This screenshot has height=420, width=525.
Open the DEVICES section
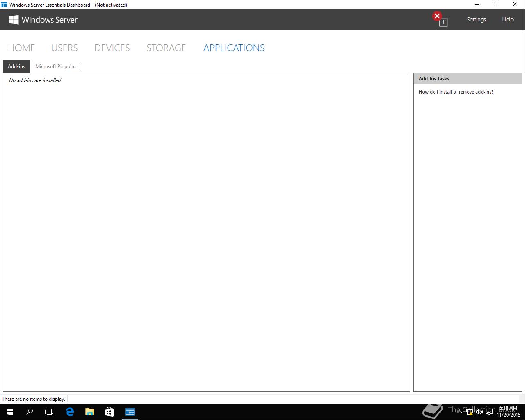pos(112,48)
